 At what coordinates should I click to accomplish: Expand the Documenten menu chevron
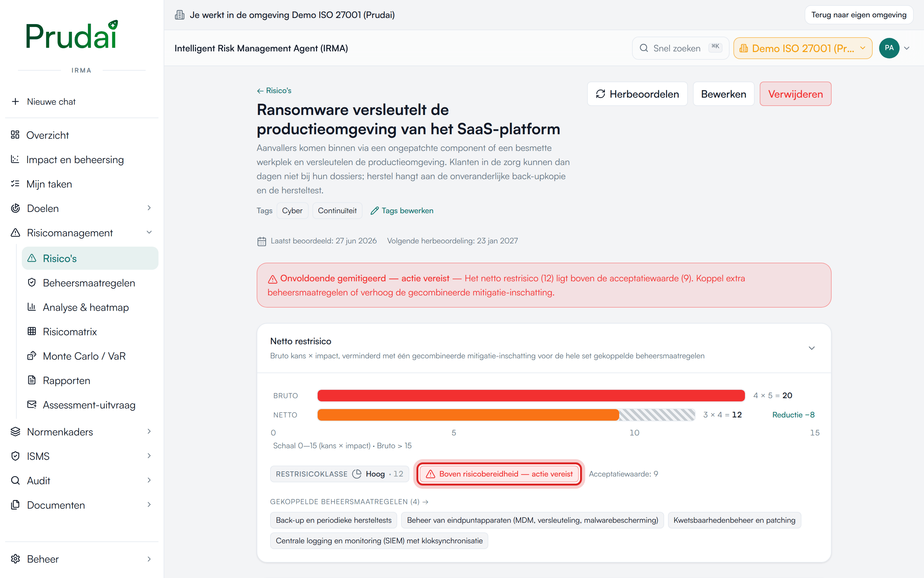click(x=149, y=504)
